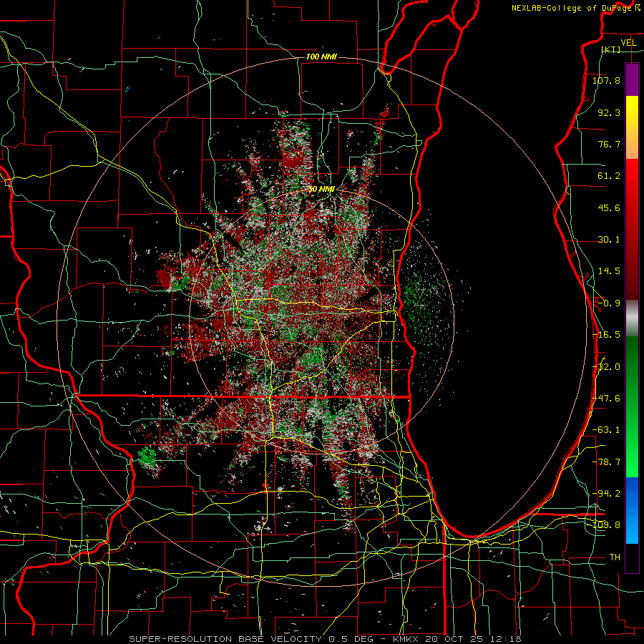This screenshot has width=644, height=644.
Task: Click the purple segment of the velocity color bar
Action: tap(632, 79)
